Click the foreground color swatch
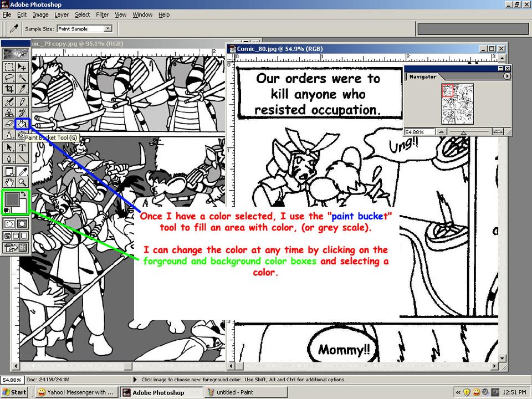 pyautogui.click(x=12, y=199)
